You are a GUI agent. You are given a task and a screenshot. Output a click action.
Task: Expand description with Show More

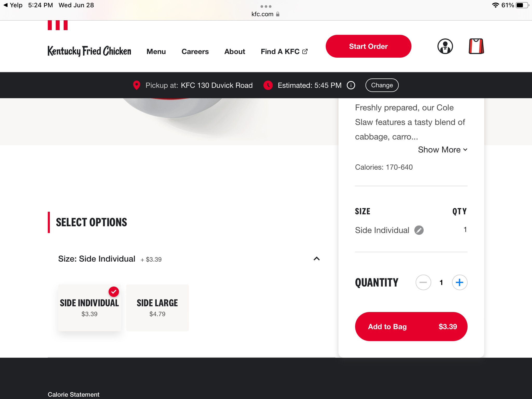pos(442,150)
